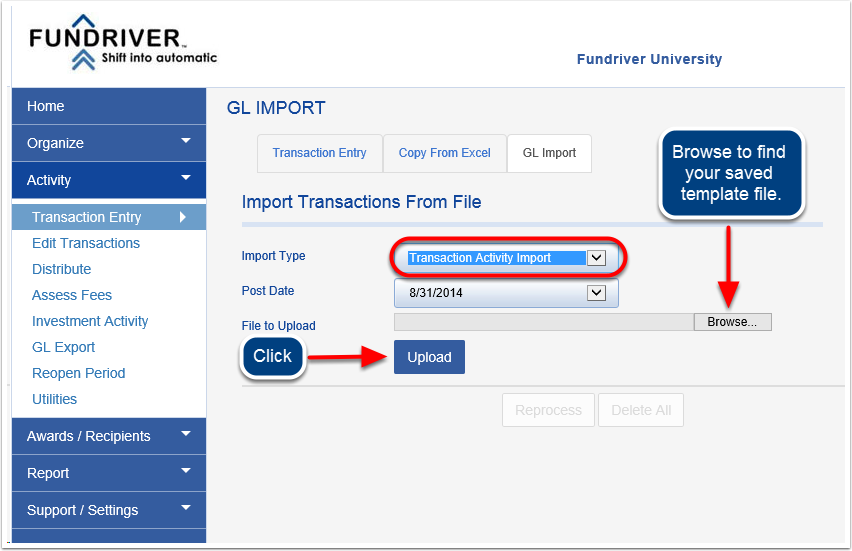852x551 pixels.
Task: Click Import Transactions From File heading
Action: click(x=361, y=202)
